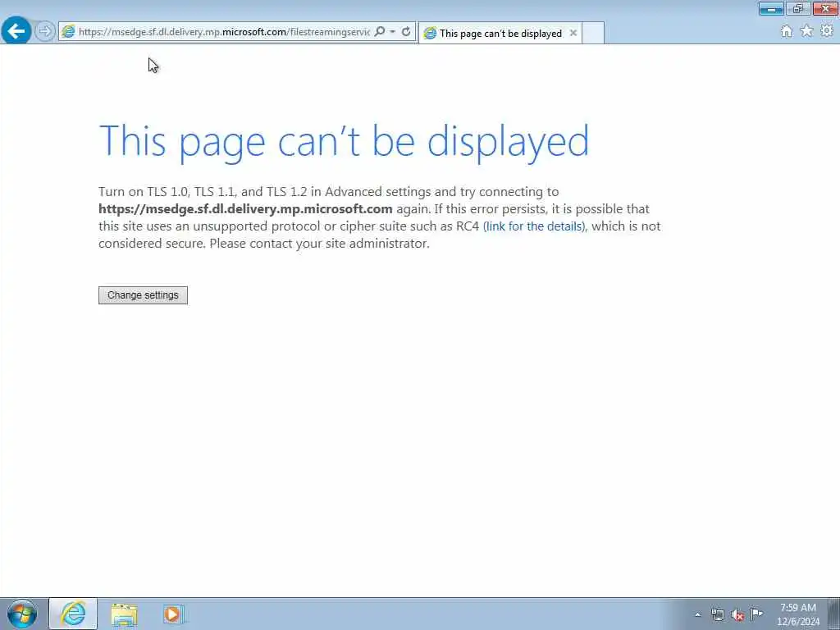
Task: Click the muted volume tray icon
Action: click(737, 615)
